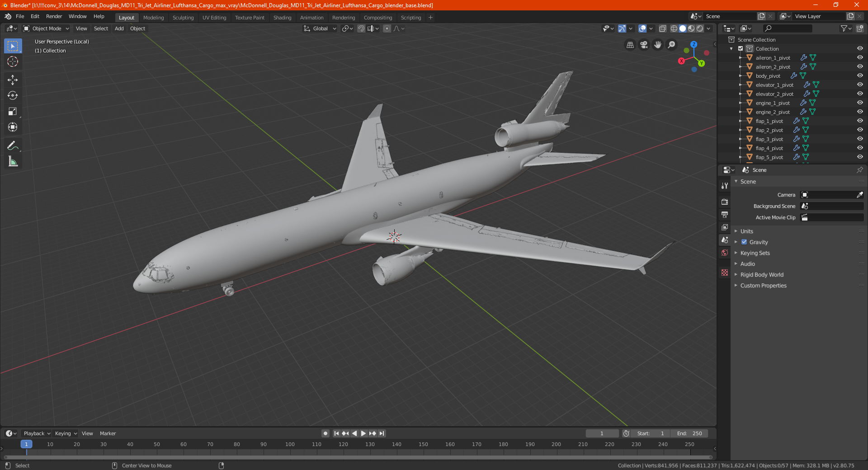Open timeline Marker menu

tap(108, 433)
